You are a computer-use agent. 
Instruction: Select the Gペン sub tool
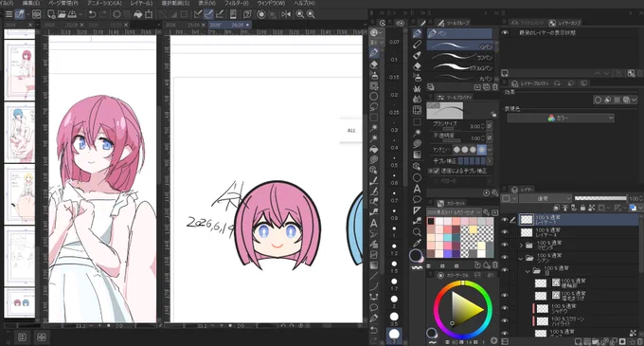click(x=460, y=46)
